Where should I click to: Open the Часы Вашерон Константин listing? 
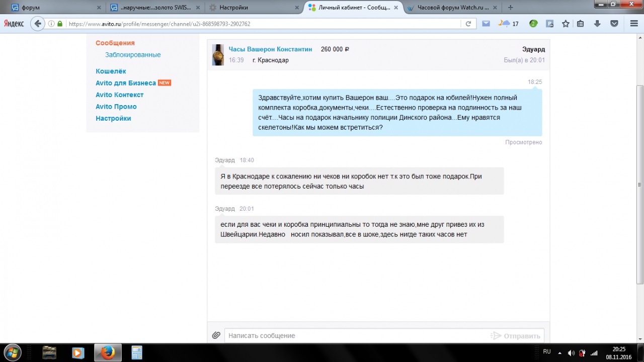pos(270,49)
